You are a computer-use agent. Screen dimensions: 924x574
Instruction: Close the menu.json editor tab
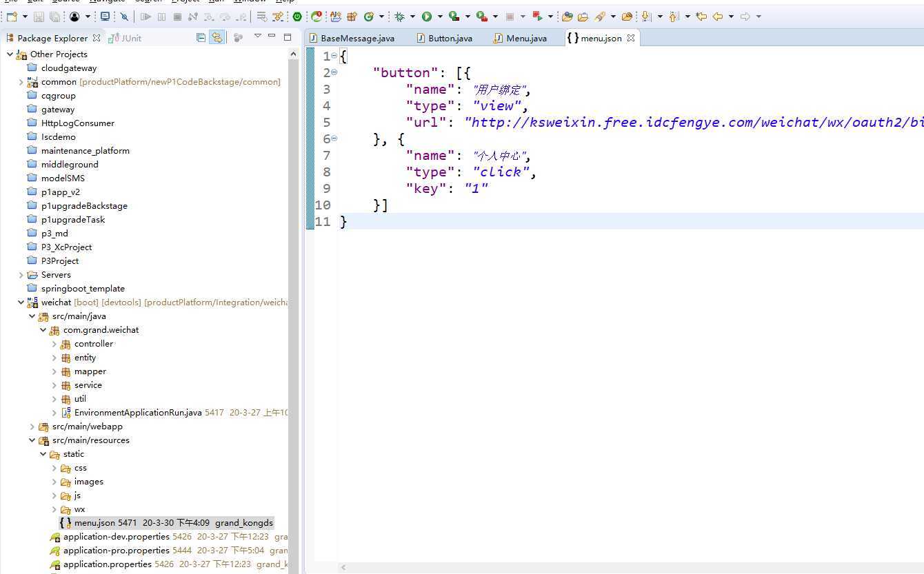(x=630, y=39)
